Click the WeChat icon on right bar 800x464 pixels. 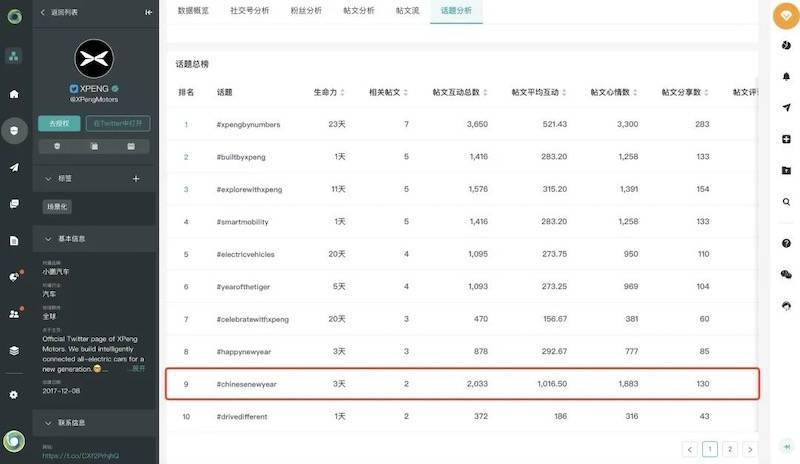(x=786, y=275)
